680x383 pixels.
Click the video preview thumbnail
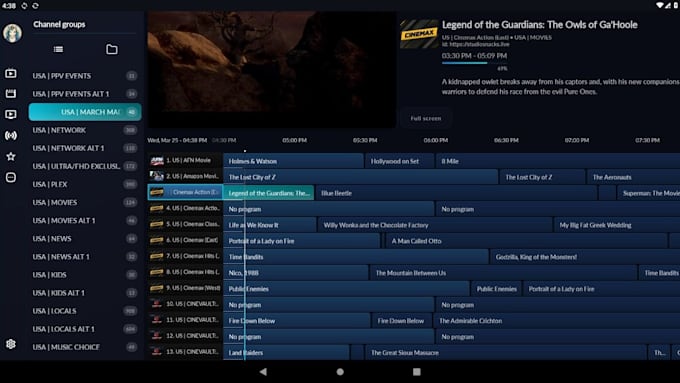coord(271,69)
